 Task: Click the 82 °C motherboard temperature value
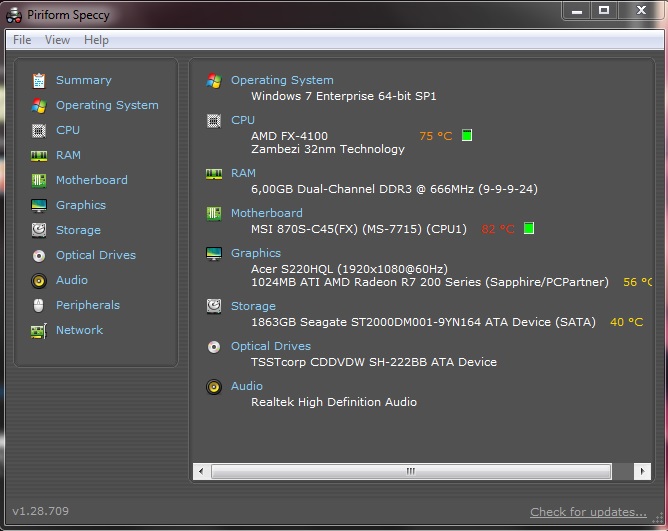pyautogui.click(x=498, y=229)
